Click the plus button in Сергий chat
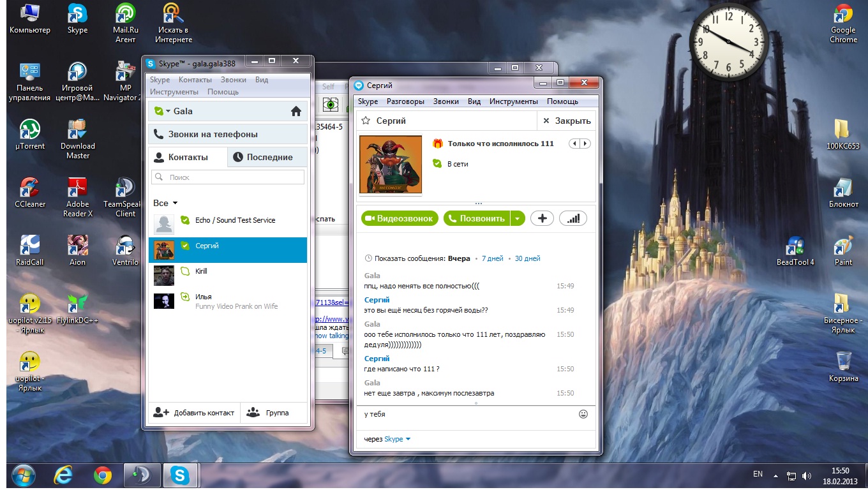 (542, 218)
